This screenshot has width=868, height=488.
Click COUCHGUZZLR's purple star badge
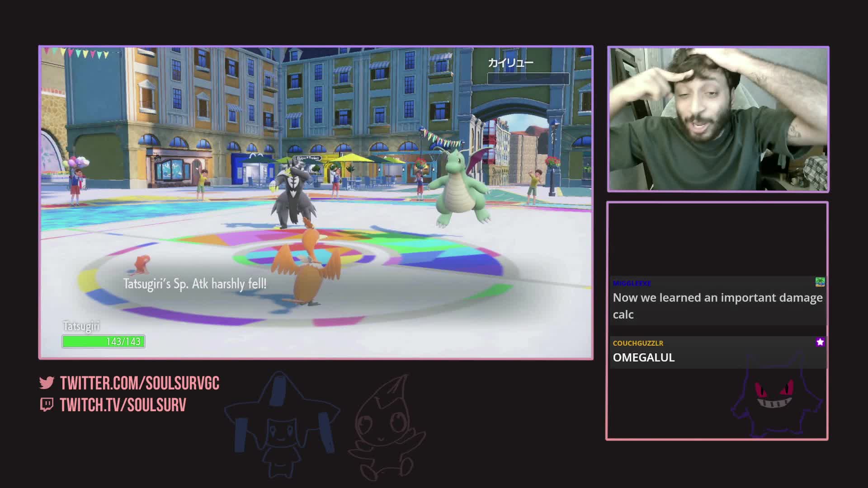(820, 342)
